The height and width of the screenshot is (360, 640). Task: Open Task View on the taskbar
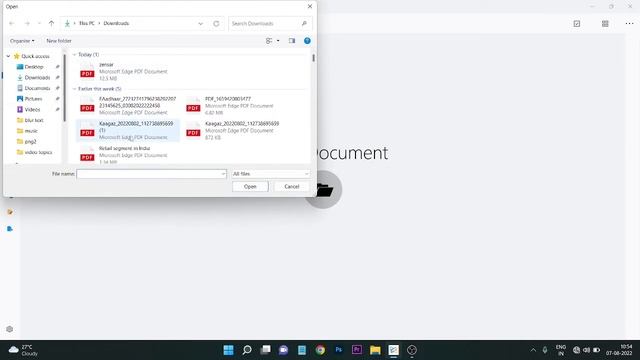[x=265, y=350]
